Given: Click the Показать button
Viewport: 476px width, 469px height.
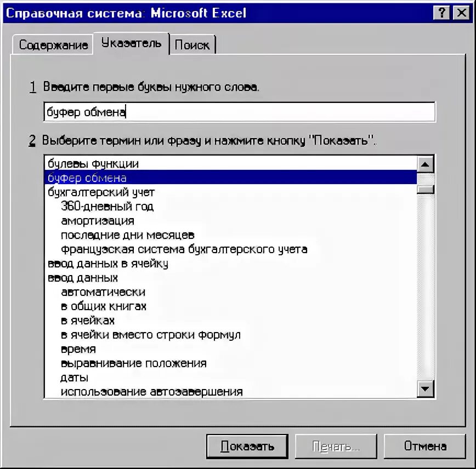Looking at the screenshot, I should pyautogui.click(x=247, y=446).
